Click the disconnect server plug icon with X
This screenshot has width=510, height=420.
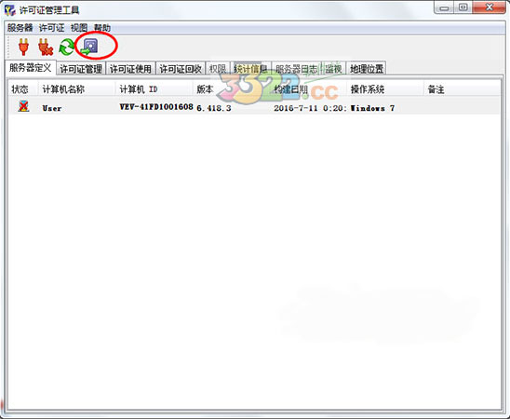pyautogui.click(x=46, y=47)
